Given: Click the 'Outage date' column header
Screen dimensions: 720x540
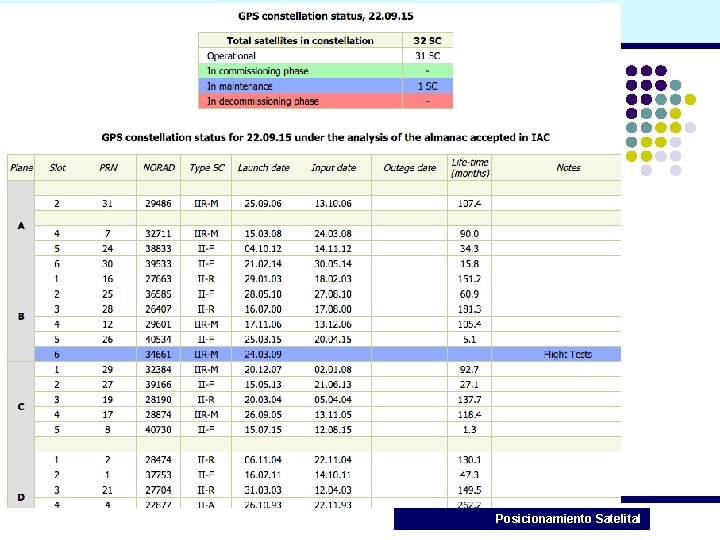Looking at the screenshot, I should coord(410,168).
